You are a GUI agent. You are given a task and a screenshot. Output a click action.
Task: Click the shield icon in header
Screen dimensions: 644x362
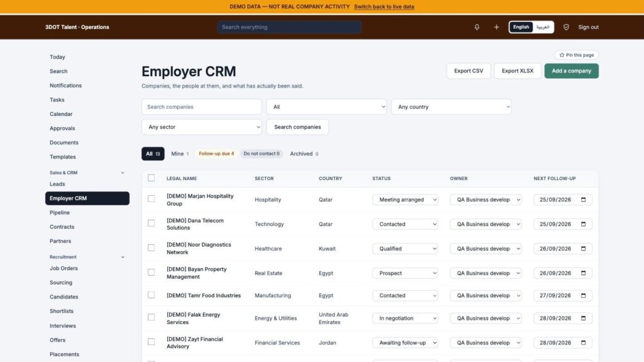tap(566, 27)
